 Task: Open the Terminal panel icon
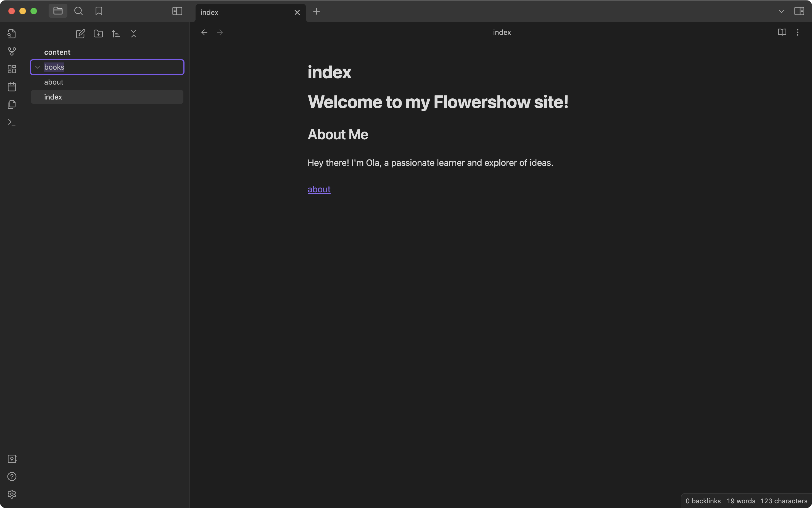tap(12, 122)
